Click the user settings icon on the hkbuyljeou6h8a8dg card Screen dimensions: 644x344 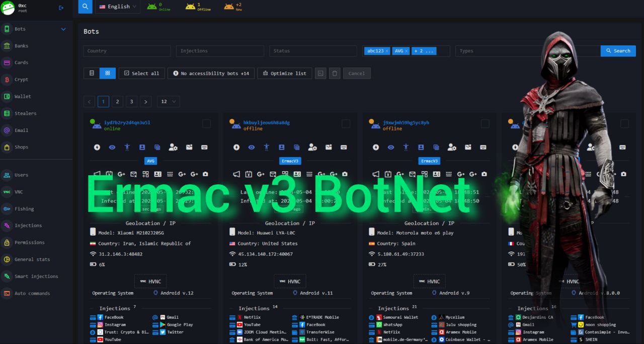pyautogui.click(x=312, y=147)
